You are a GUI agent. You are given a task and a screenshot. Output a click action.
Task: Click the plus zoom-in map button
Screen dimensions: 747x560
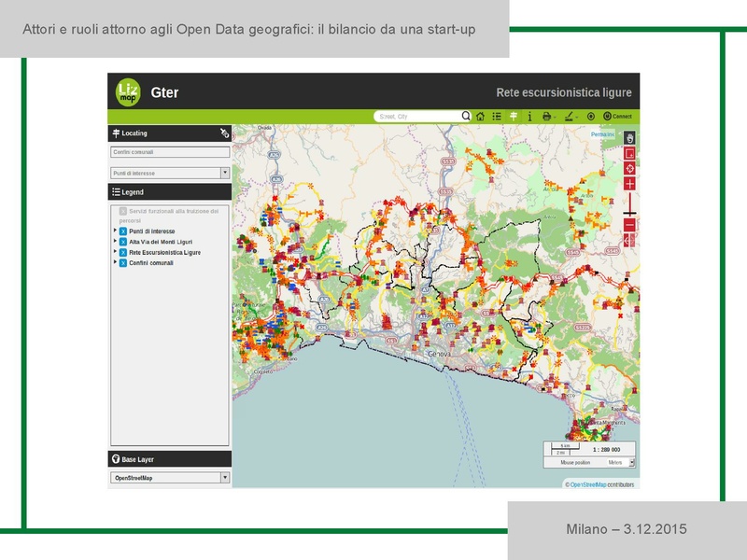pos(629,184)
